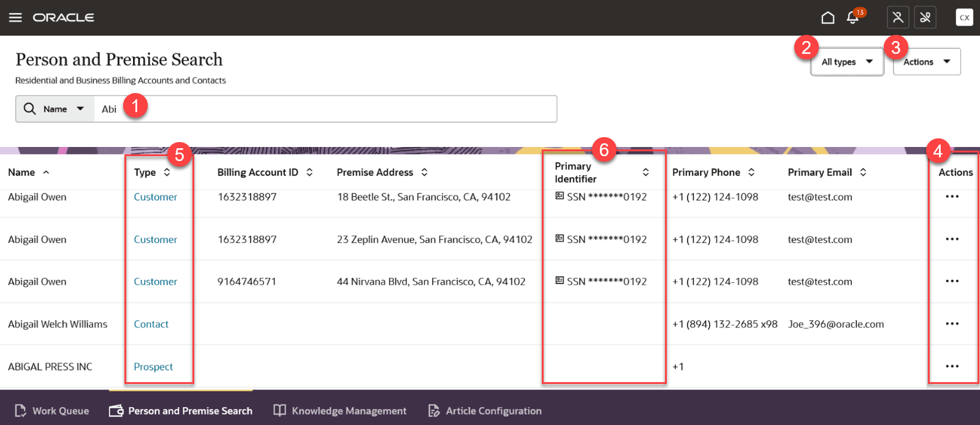The image size is (980, 425).
Task: Click Joe_396@oracle.com email cell
Action: pos(836,324)
